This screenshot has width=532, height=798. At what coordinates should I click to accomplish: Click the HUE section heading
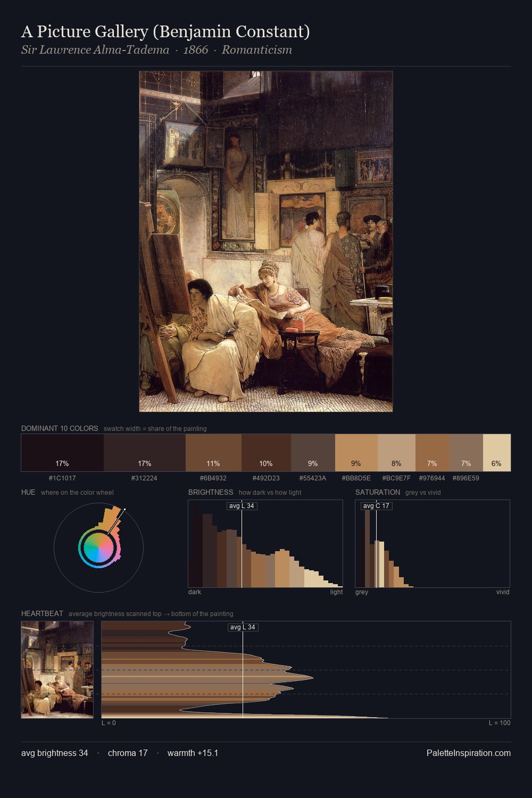[x=28, y=492]
